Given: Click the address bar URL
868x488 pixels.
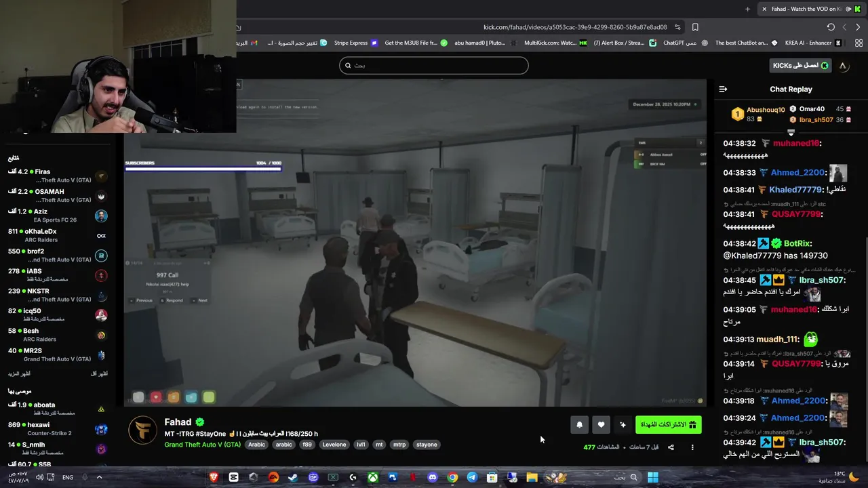Looking at the screenshot, I should click(x=575, y=27).
